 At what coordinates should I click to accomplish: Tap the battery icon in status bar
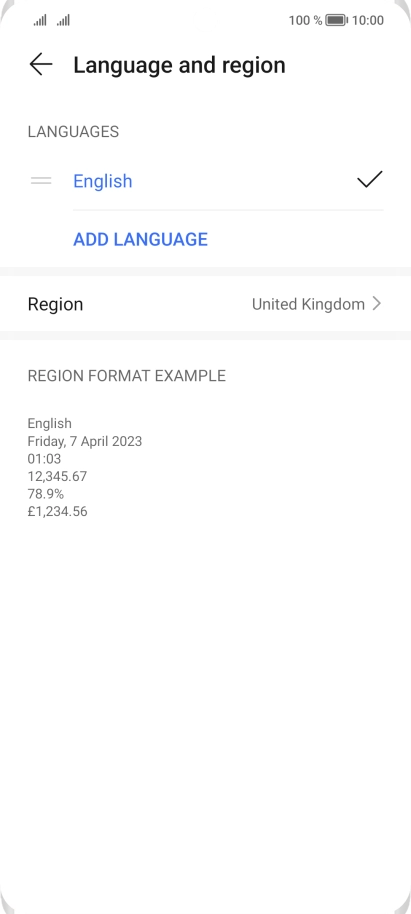click(x=336, y=20)
